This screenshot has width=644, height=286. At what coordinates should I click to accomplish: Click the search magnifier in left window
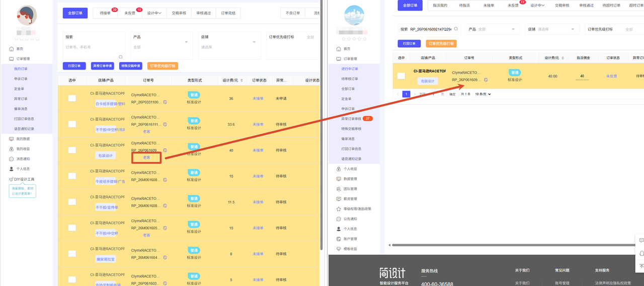[121, 57]
